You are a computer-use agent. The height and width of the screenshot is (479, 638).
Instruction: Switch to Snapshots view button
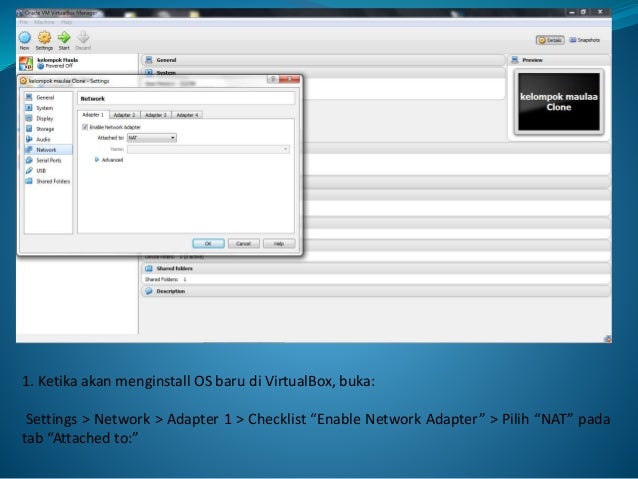pos(585,40)
